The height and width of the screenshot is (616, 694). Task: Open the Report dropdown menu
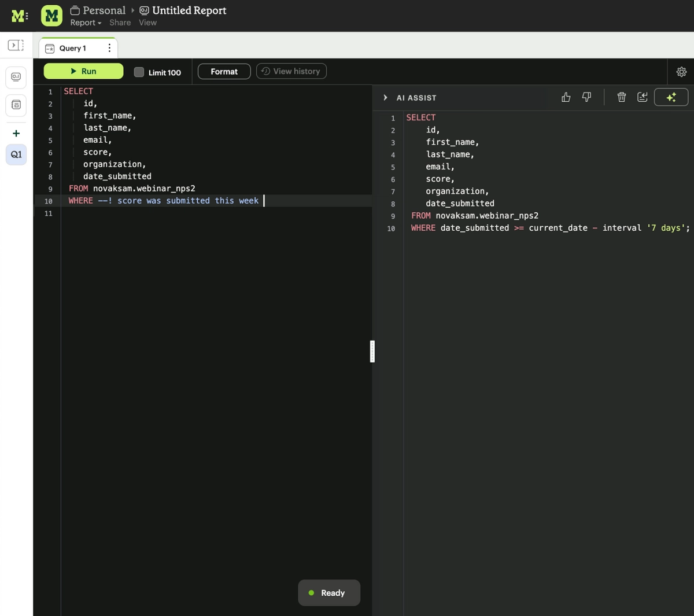[84, 23]
